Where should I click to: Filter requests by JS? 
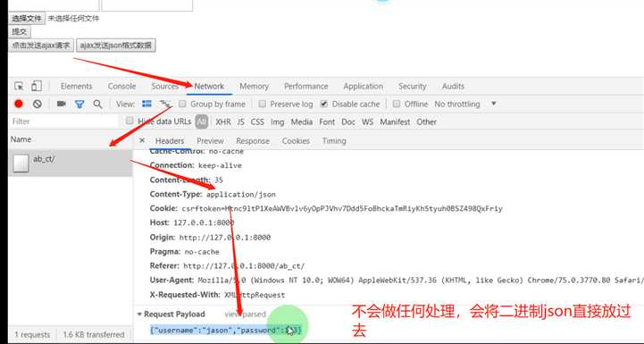[x=240, y=122]
